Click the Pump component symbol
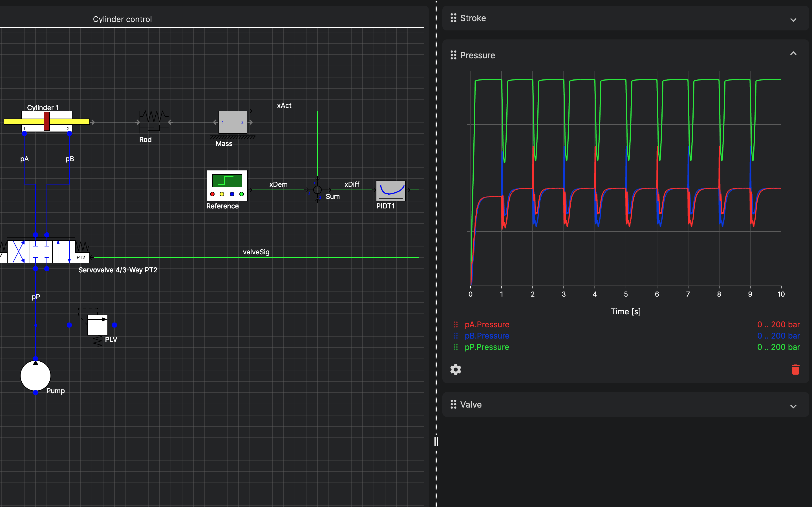812x507 pixels. click(35, 375)
